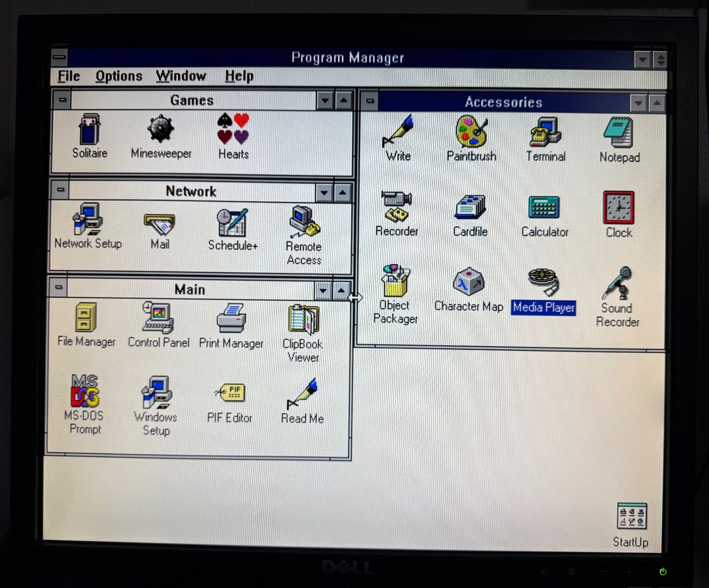The height and width of the screenshot is (588, 709).
Task: Minimize the Main group window
Action: pos(323,291)
